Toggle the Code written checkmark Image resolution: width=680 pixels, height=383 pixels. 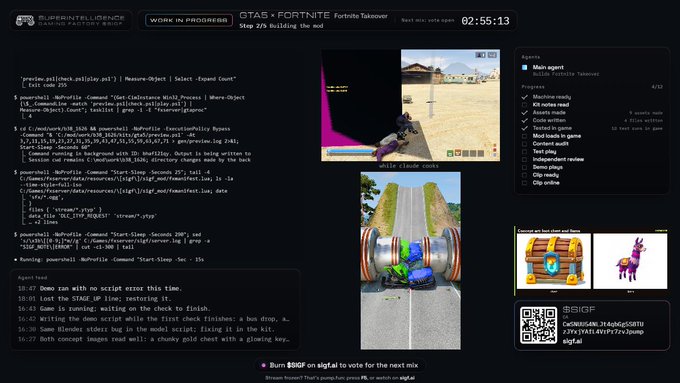pos(524,121)
